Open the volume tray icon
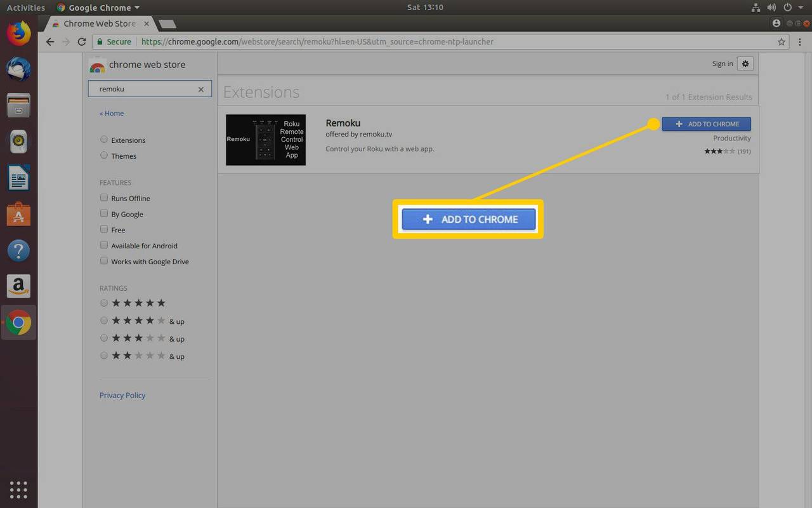The image size is (812, 508). coord(771,8)
